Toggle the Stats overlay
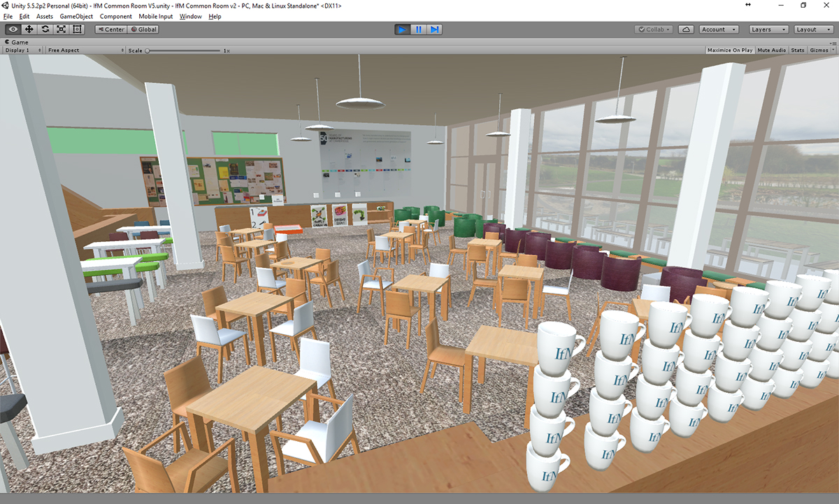 pos(798,50)
